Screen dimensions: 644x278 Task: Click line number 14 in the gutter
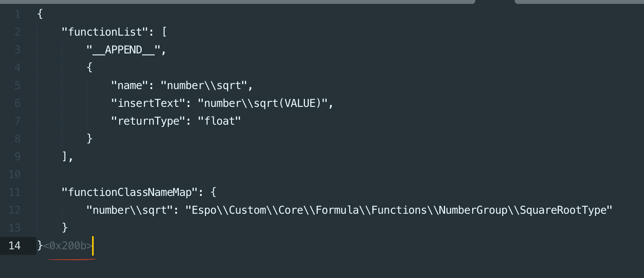click(14, 245)
